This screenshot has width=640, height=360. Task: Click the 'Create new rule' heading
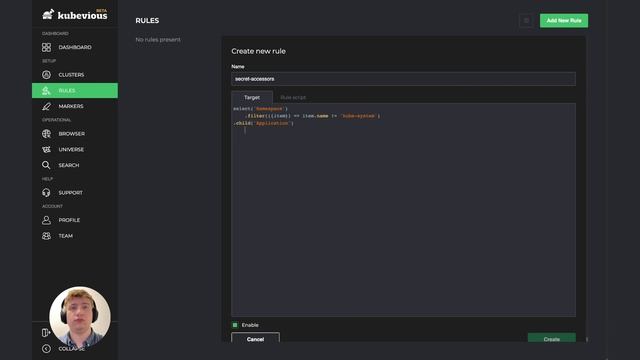tap(258, 51)
